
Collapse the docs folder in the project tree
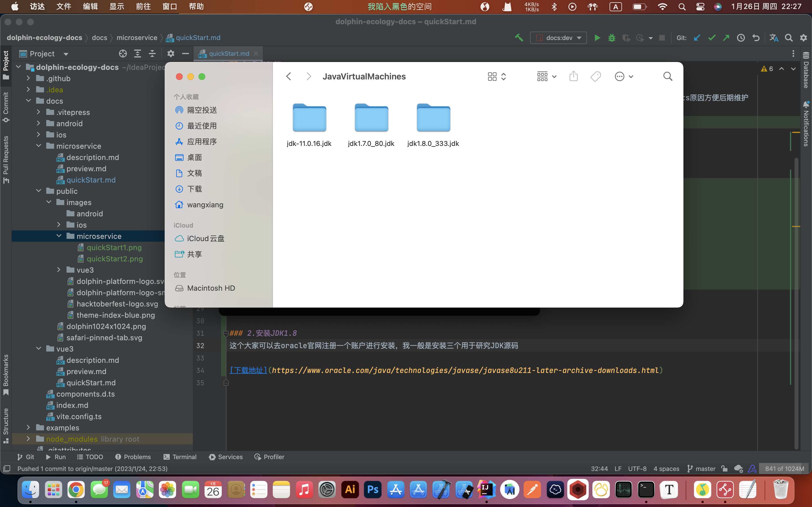(28, 101)
